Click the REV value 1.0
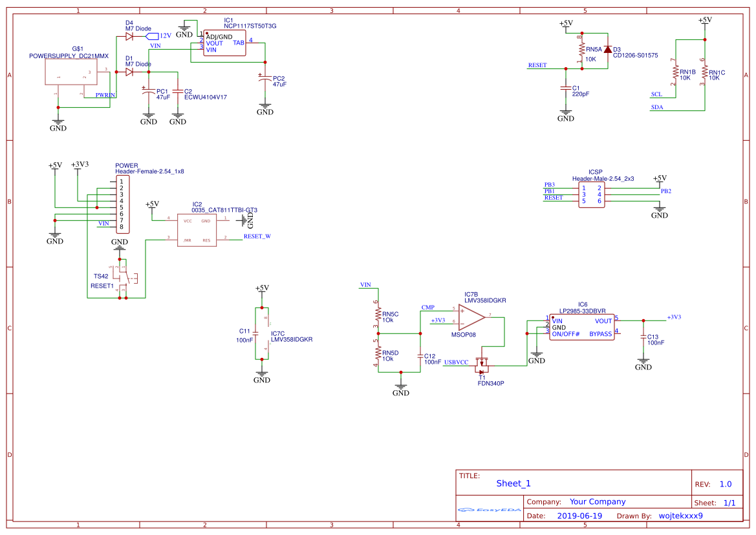 tap(725, 485)
